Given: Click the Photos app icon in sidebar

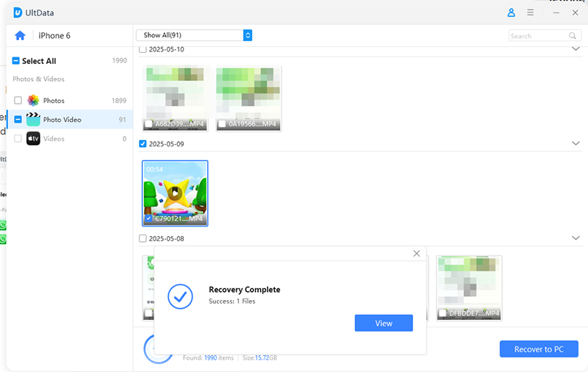Looking at the screenshot, I should click(33, 101).
